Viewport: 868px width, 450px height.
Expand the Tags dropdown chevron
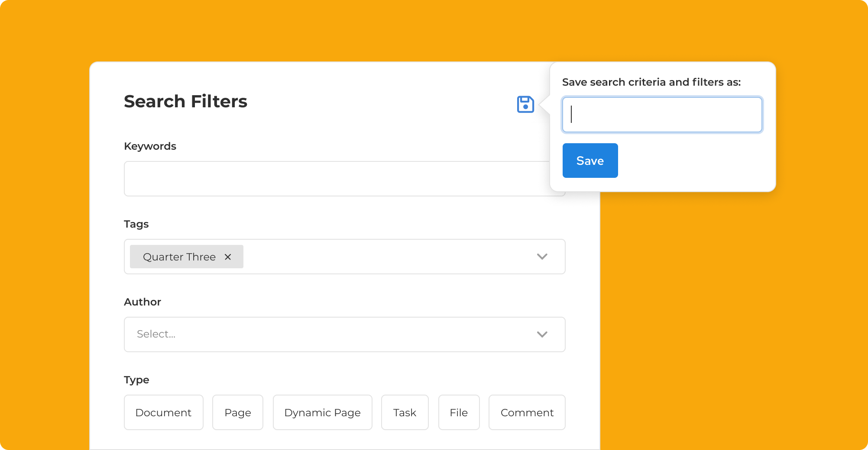click(x=542, y=257)
